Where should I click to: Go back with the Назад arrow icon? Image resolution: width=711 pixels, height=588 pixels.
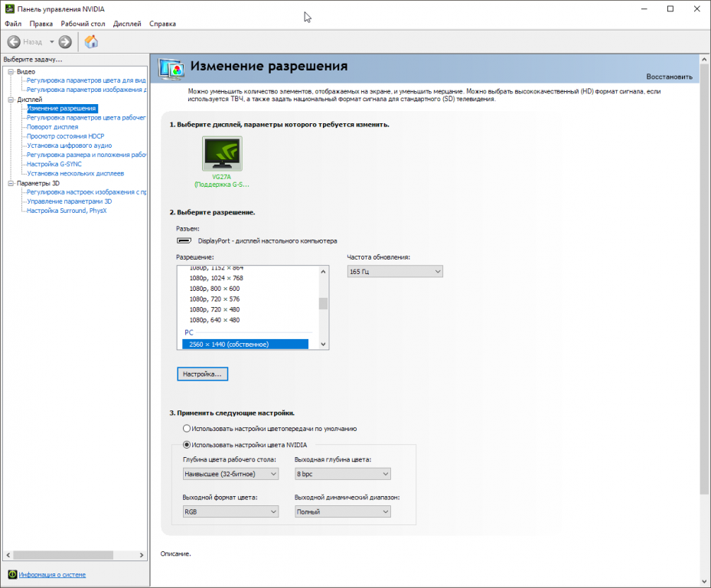pyautogui.click(x=14, y=42)
